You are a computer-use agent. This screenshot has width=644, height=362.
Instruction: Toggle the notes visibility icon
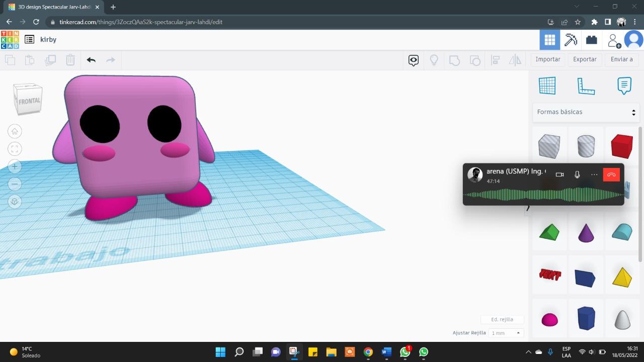click(x=414, y=60)
